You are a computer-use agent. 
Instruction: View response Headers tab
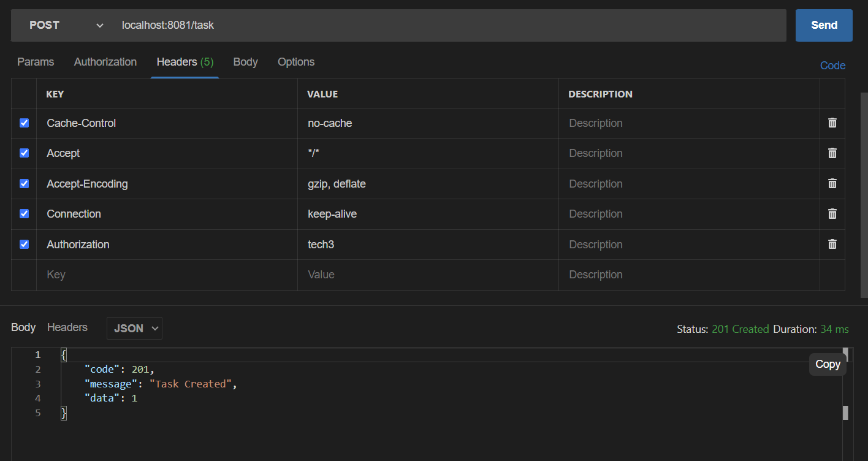coord(67,327)
